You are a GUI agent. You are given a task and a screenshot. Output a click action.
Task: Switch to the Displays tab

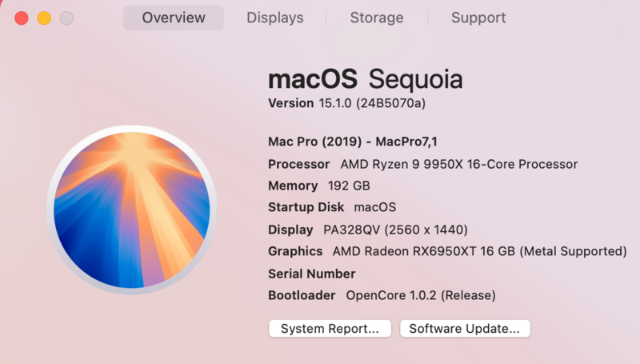[275, 18]
